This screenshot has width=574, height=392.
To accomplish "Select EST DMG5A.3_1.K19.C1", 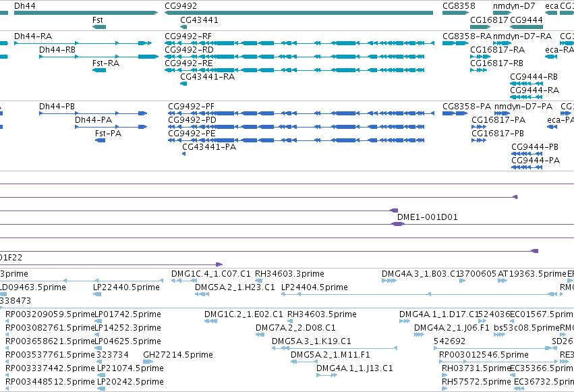I will (x=335, y=348).
